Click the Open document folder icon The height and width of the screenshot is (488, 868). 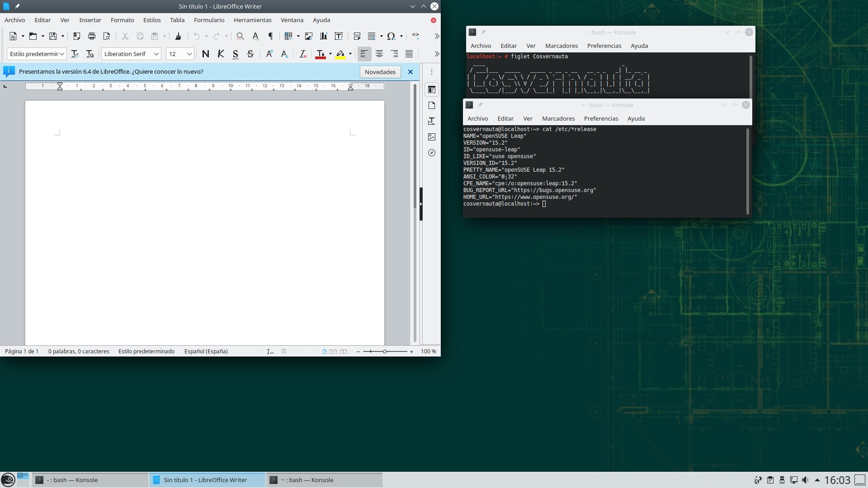coord(33,36)
